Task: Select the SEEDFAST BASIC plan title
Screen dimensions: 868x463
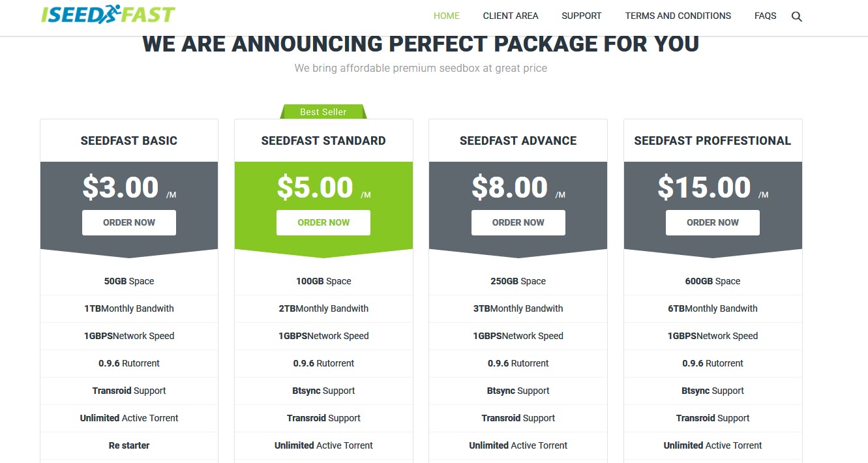Action: click(x=129, y=141)
